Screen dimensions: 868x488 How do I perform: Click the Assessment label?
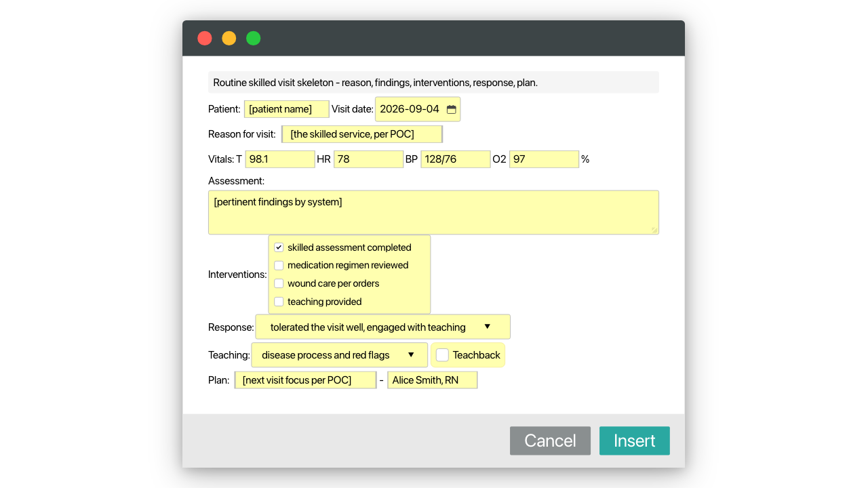tap(236, 181)
